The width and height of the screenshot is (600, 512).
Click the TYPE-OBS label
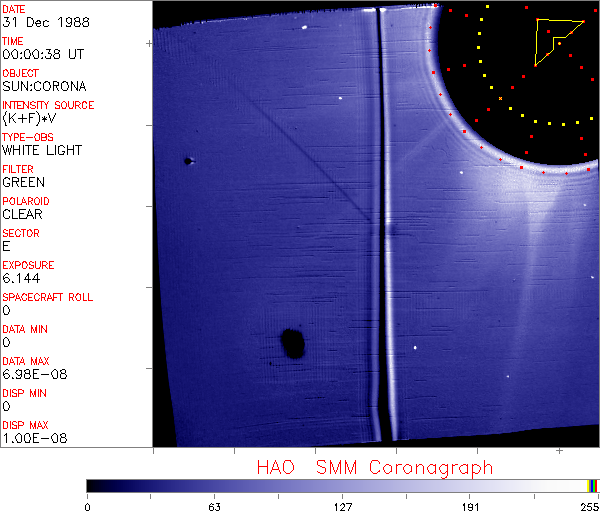(28, 137)
